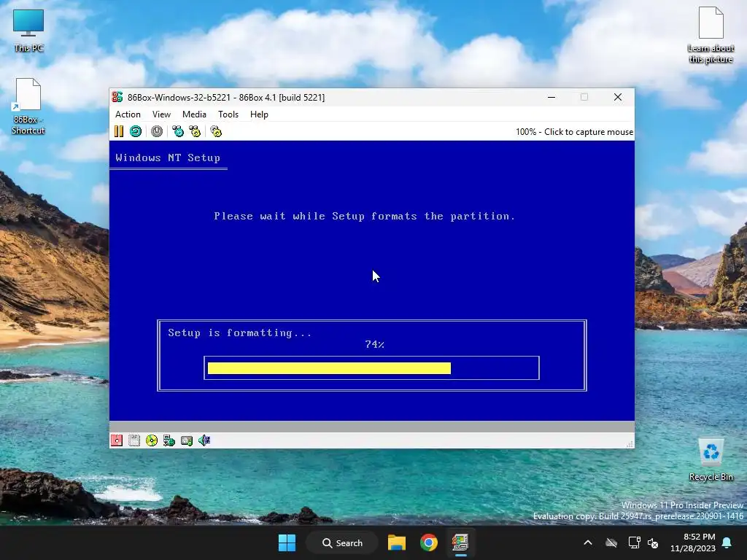Open Google Chrome from the taskbar

point(429,542)
